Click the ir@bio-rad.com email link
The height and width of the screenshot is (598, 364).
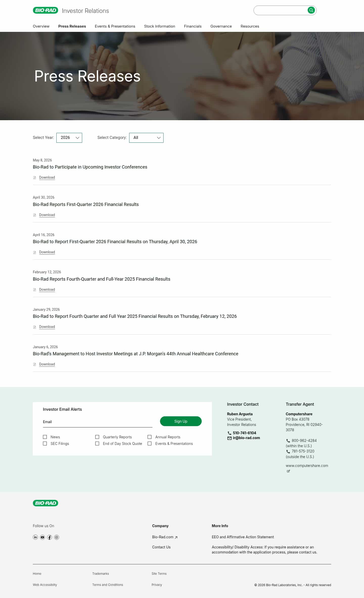point(246,438)
